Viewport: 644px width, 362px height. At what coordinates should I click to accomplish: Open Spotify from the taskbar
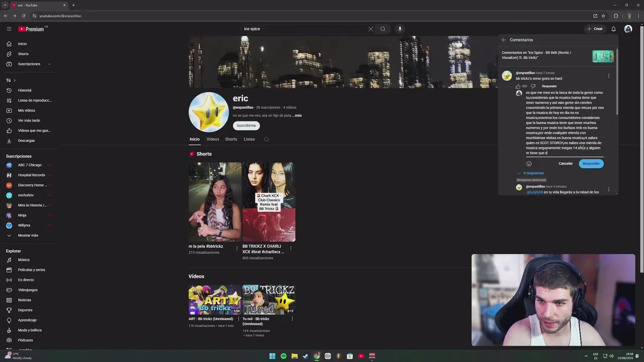(x=283, y=356)
